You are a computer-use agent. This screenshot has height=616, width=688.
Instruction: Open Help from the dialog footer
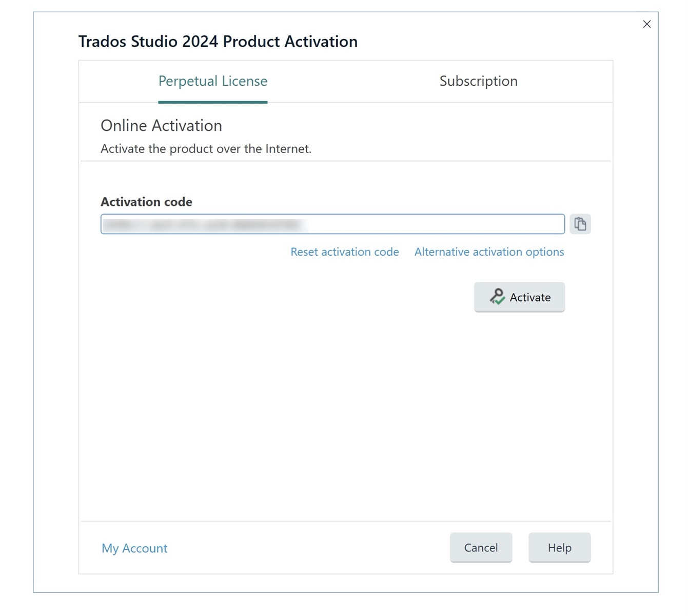pos(559,547)
